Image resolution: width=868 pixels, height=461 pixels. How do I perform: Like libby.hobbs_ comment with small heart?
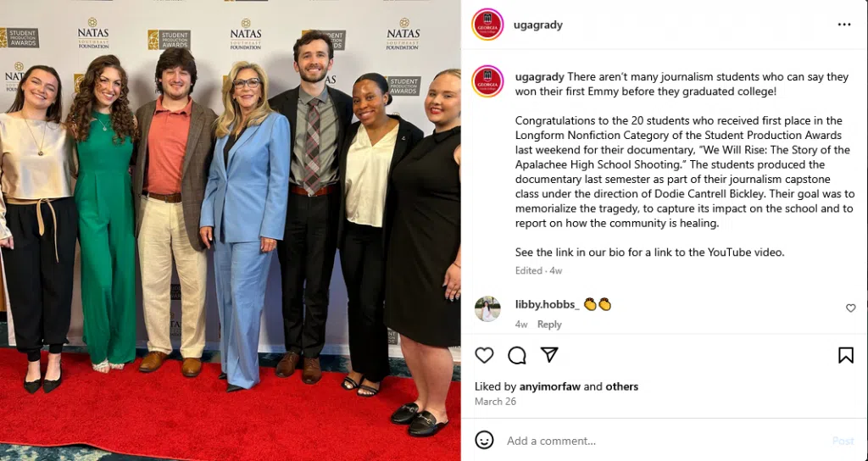851,308
